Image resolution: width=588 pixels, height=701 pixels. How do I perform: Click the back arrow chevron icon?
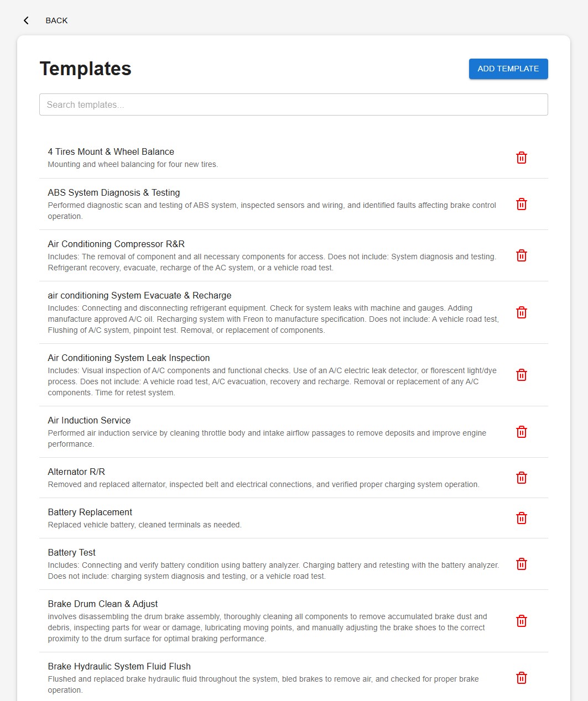pos(26,20)
